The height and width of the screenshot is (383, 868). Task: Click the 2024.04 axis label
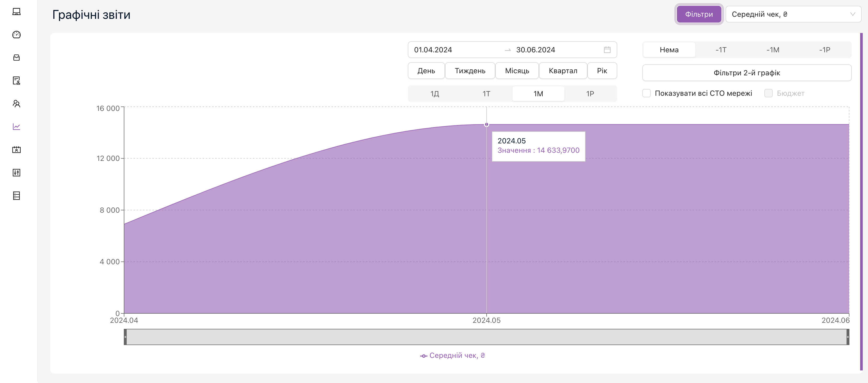[x=124, y=320]
